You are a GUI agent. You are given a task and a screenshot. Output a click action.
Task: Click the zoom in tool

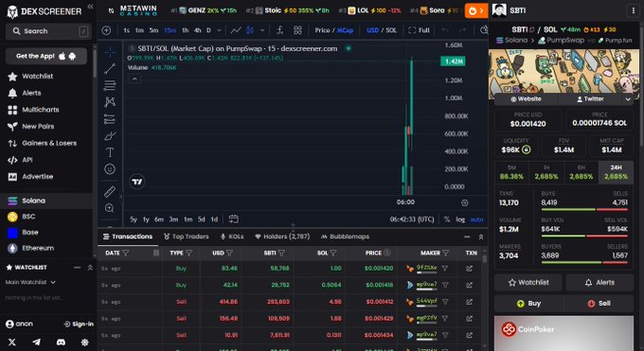110,208
